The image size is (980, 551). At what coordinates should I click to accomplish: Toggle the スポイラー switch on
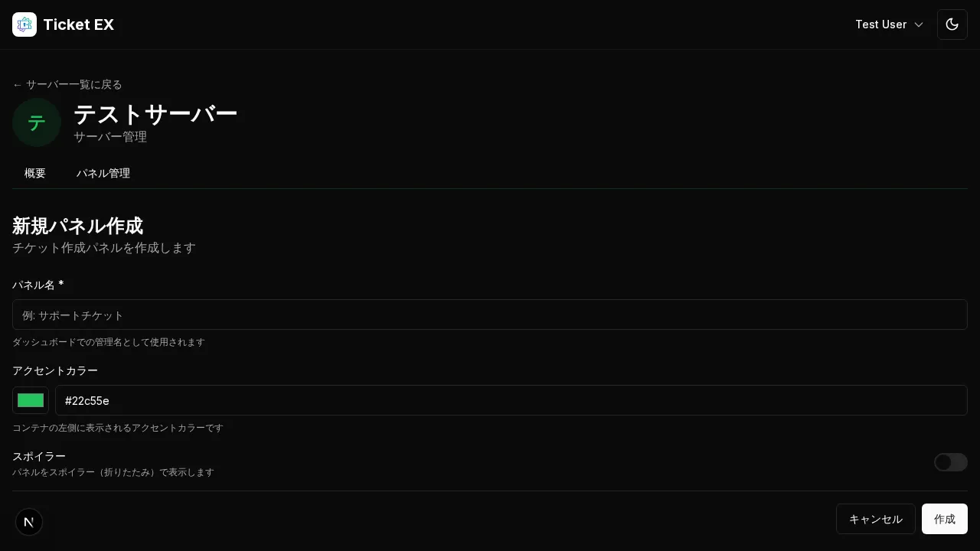(x=950, y=462)
